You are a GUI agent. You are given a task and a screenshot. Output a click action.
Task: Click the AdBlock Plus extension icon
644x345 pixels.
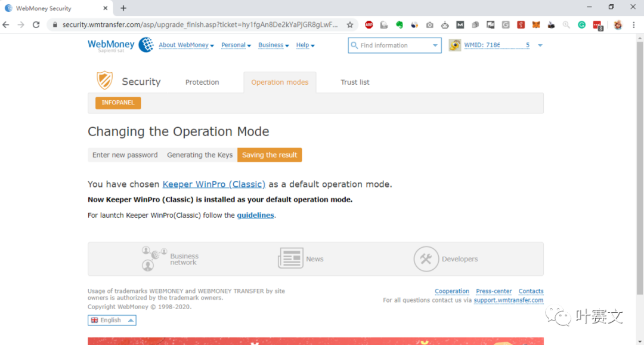pyautogui.click(x=369, y=24)
